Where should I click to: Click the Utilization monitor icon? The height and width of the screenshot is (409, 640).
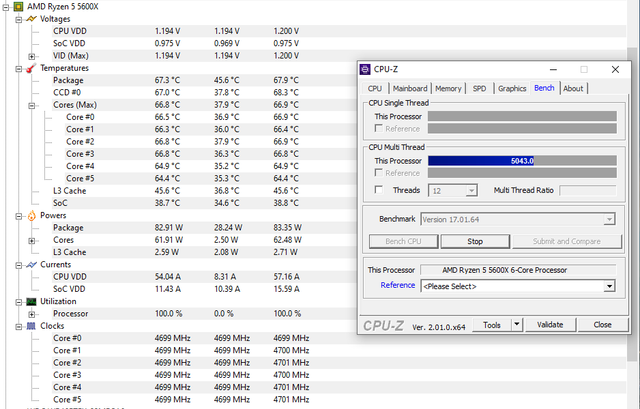point(31,302)
